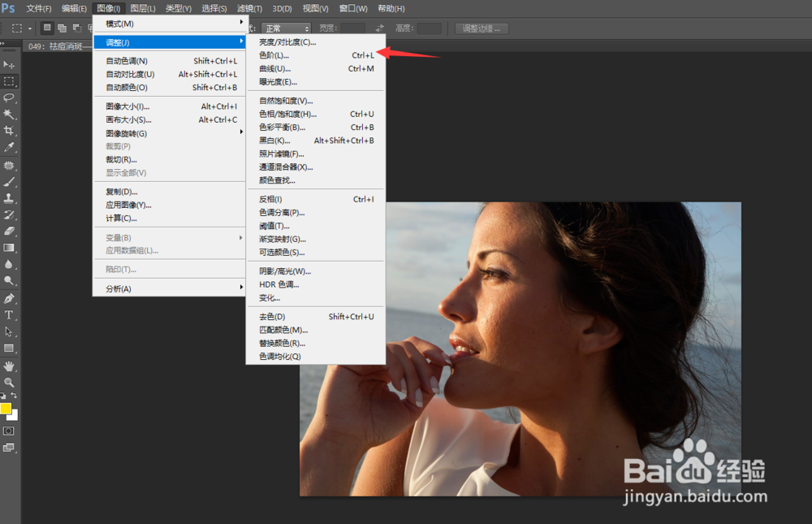
Task: Choose 阴影/高光(W)...
Action: point(316,271)
